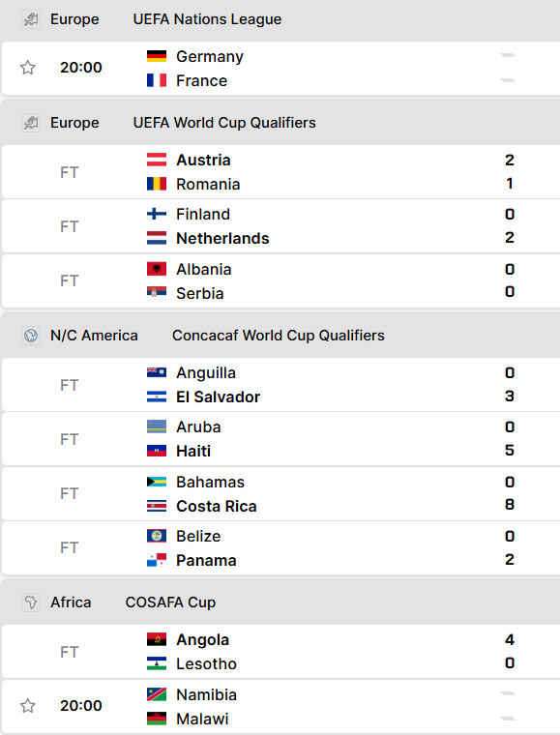Open COSAFA Cup competition page
The height and width of the screenshot is (735, 560).
170,603
